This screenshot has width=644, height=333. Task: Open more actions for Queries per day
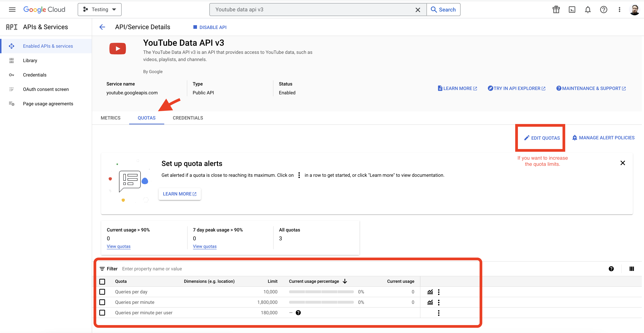[439, 292]
